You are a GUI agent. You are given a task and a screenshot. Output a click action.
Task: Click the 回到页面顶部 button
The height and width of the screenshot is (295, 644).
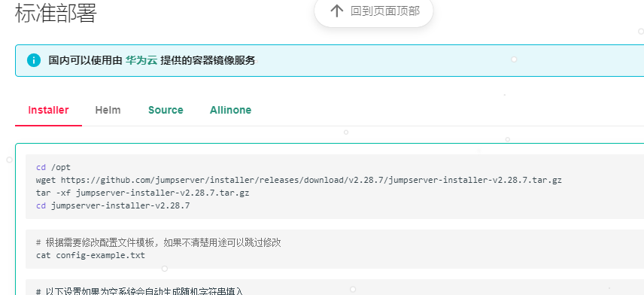pos(374,11)
